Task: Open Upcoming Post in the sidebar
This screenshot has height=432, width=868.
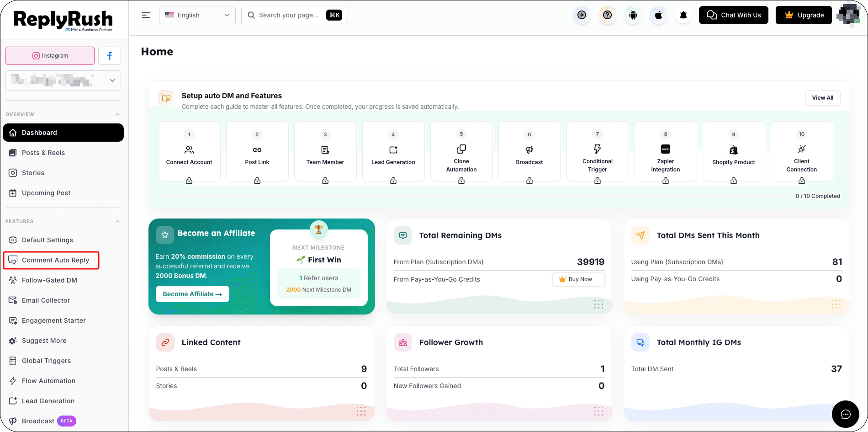Action: (x=64, y=193)
